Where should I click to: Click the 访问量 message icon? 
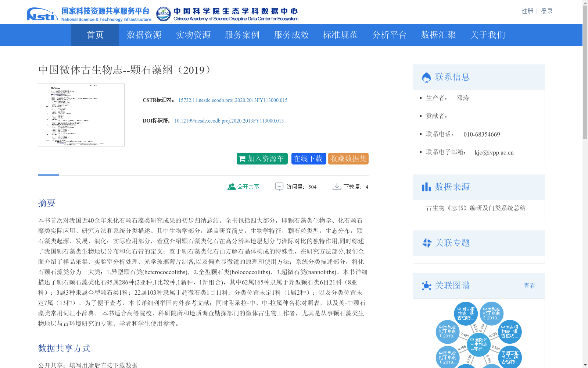coord(279,187)
